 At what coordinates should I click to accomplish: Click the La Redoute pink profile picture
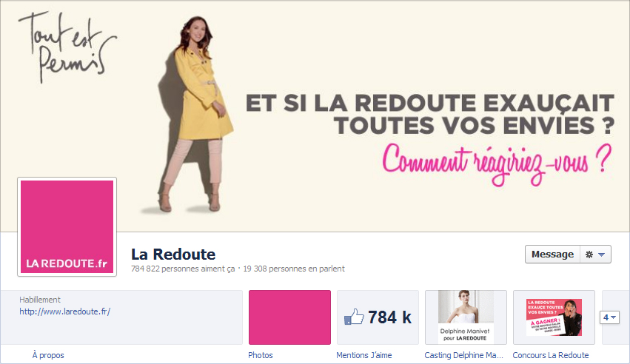coord(67,226)
